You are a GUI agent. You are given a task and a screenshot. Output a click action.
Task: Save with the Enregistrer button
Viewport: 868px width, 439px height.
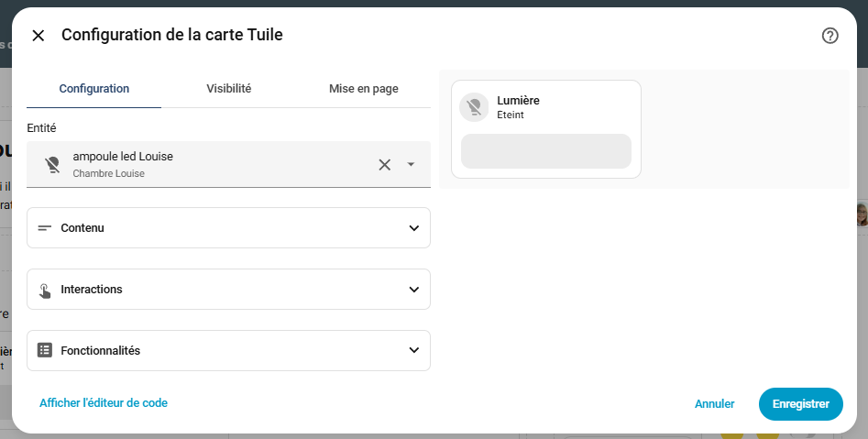tap(800, 403)
